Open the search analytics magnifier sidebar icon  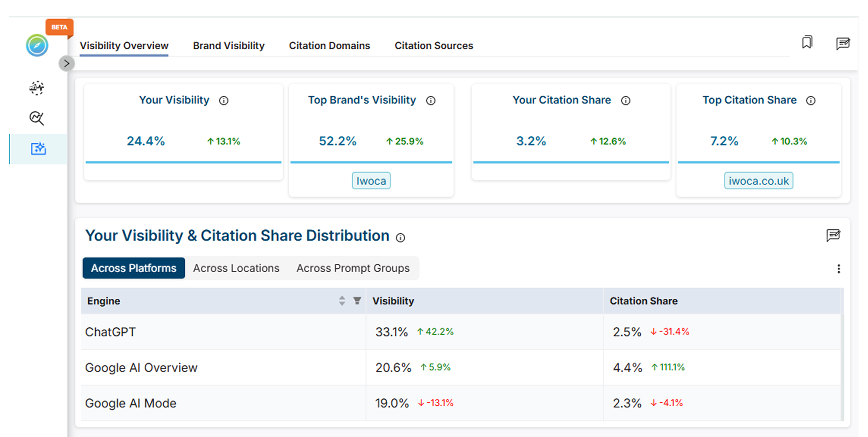pyautogui.click(x=37, y=118)
